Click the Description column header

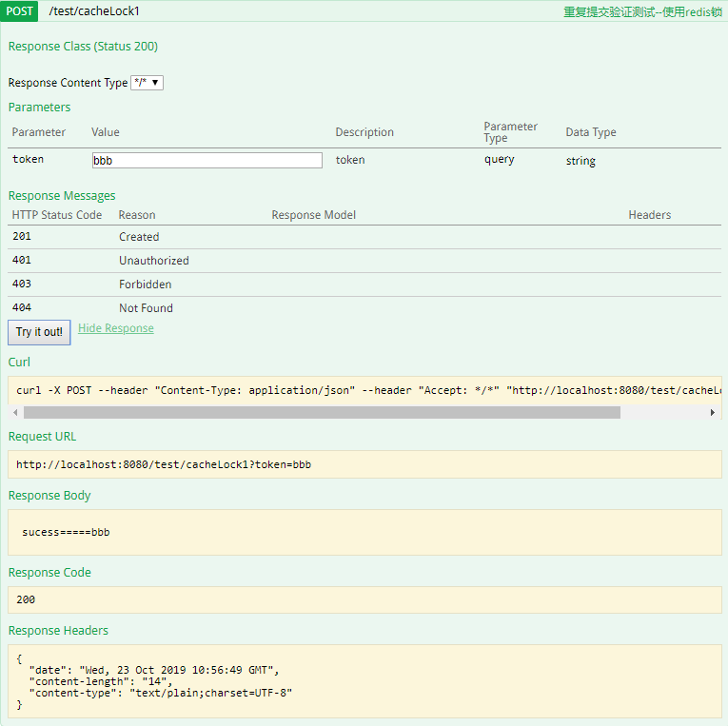[x=364, y=132]
